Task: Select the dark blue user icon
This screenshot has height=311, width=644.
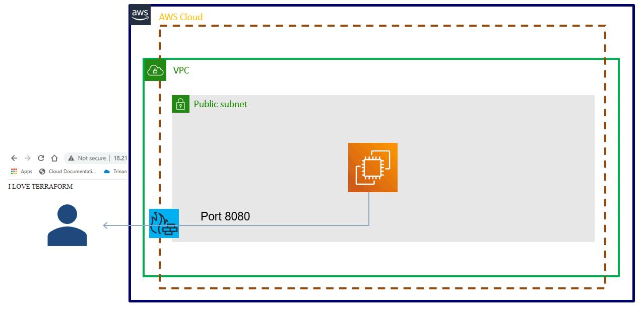Action: [x=67, y=226]
